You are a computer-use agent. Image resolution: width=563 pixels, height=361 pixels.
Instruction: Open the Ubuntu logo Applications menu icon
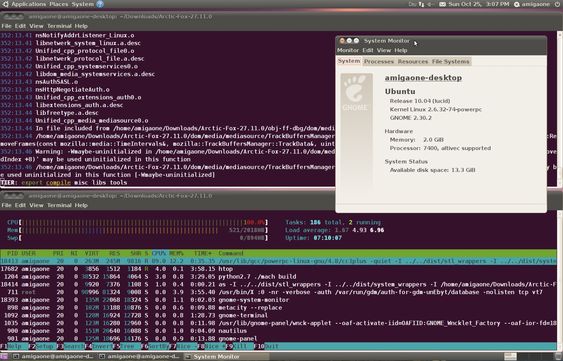5,4
